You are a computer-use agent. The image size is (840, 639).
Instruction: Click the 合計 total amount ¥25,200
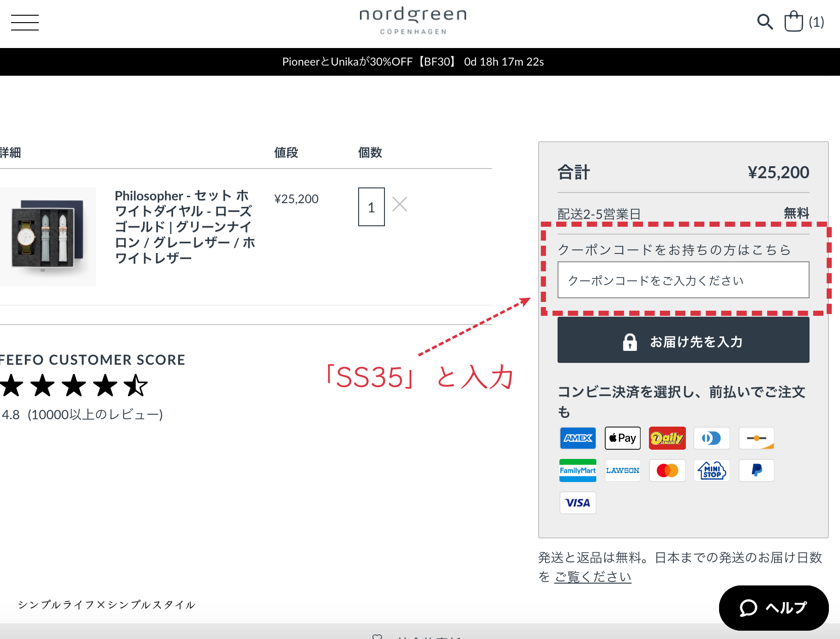coord(778,172)
